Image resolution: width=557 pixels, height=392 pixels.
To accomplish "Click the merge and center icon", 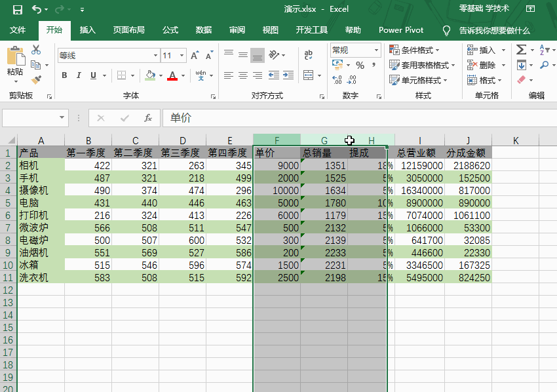I will point(309,75).
